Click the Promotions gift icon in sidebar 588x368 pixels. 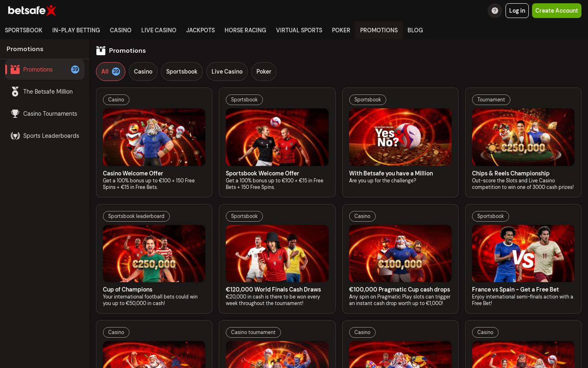coord(15,70)
